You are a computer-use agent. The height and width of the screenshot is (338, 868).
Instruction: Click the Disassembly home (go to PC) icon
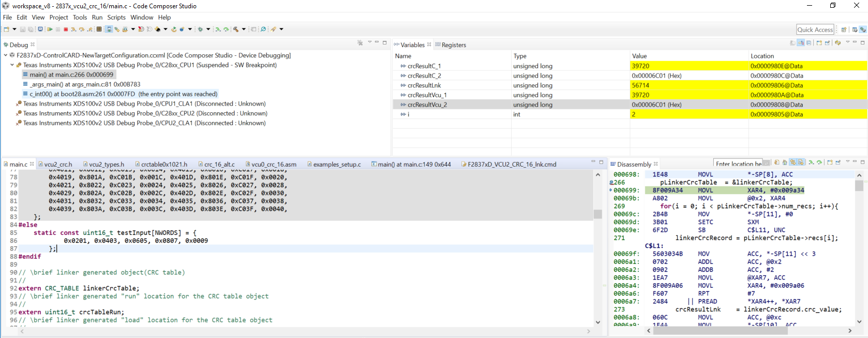(x=785, y=163)
